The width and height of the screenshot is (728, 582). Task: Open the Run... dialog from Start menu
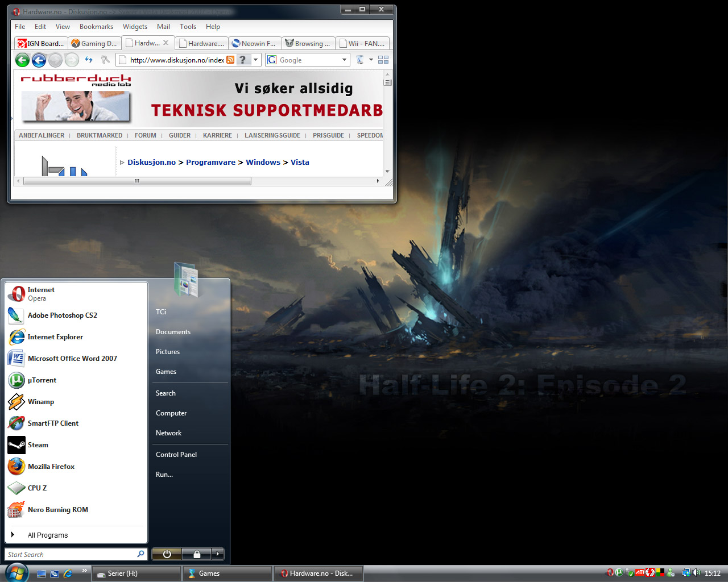point(164,475)
